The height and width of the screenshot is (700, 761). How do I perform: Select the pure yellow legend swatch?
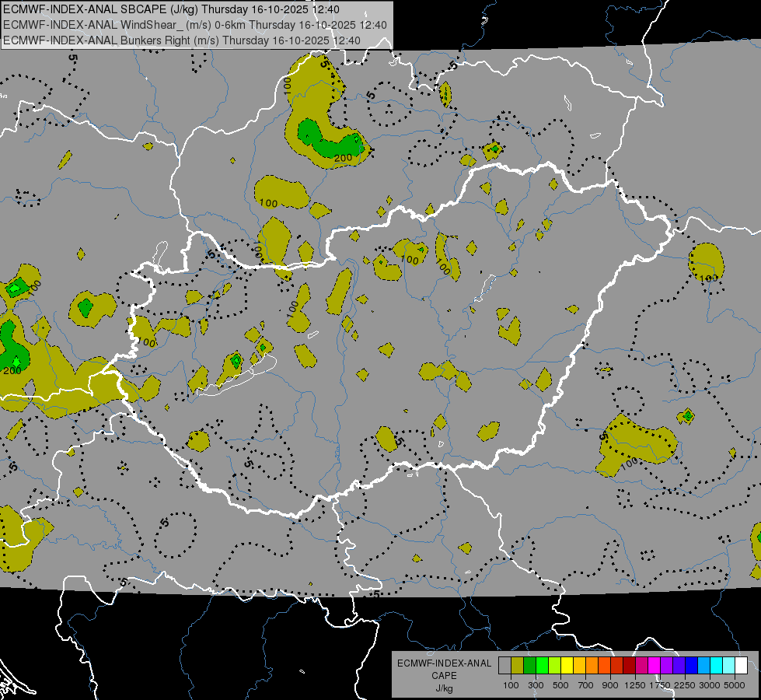tap(567, 666)
